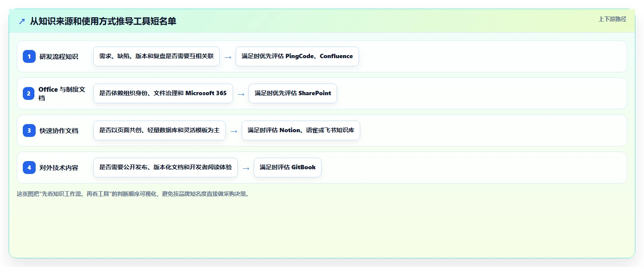
Task: Click the arrow pointing to PingCode、Confluence box
Action: (x=228, y=57)
